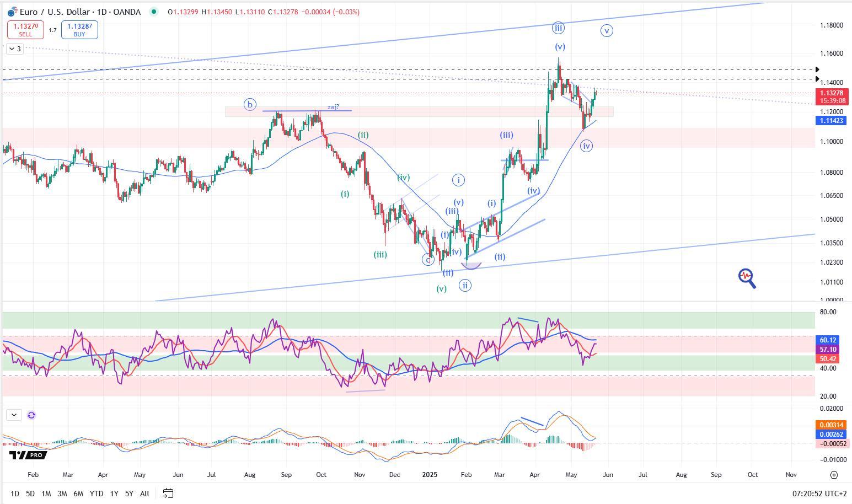Click the Euro / U.S. Dollar symbol title
This screenshot has height=504, width=852.
81,12
